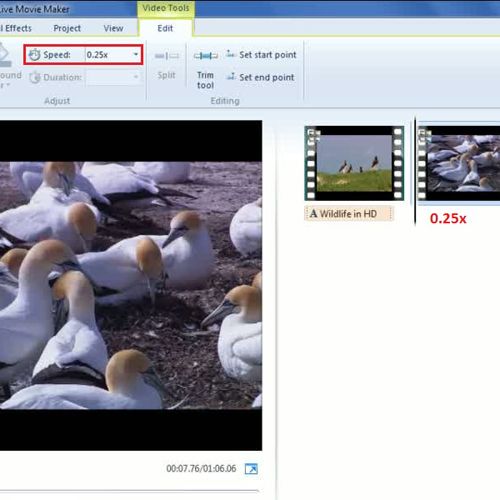Open the Trim tool icon

coord(206,56)
